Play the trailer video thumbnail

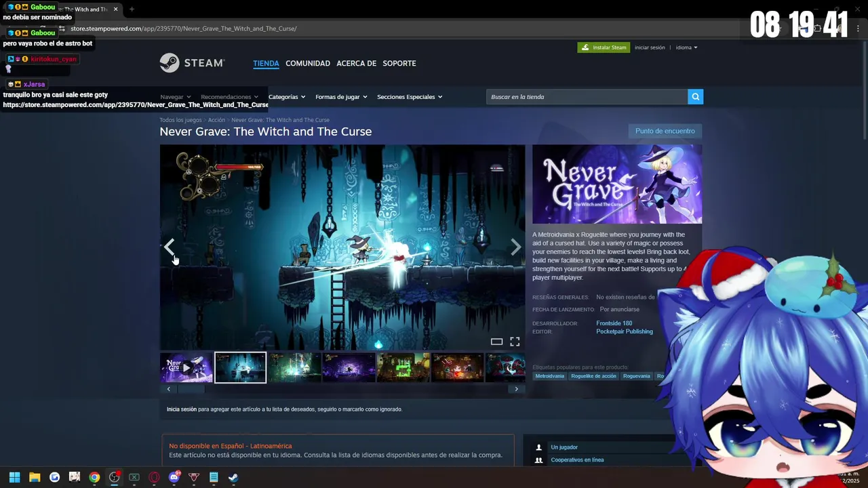point(186,367)
